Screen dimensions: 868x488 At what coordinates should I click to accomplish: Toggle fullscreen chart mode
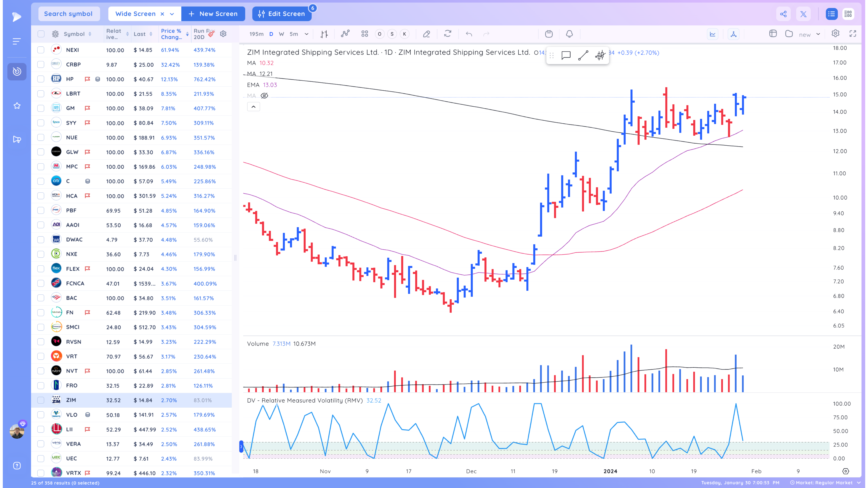(852, 33)
